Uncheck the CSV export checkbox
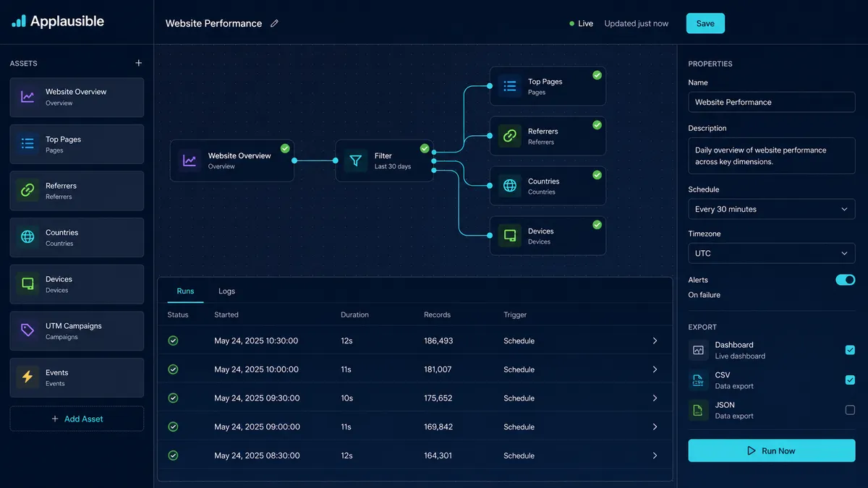This screenshot has height=488, width=868. (x=850, y=380)
